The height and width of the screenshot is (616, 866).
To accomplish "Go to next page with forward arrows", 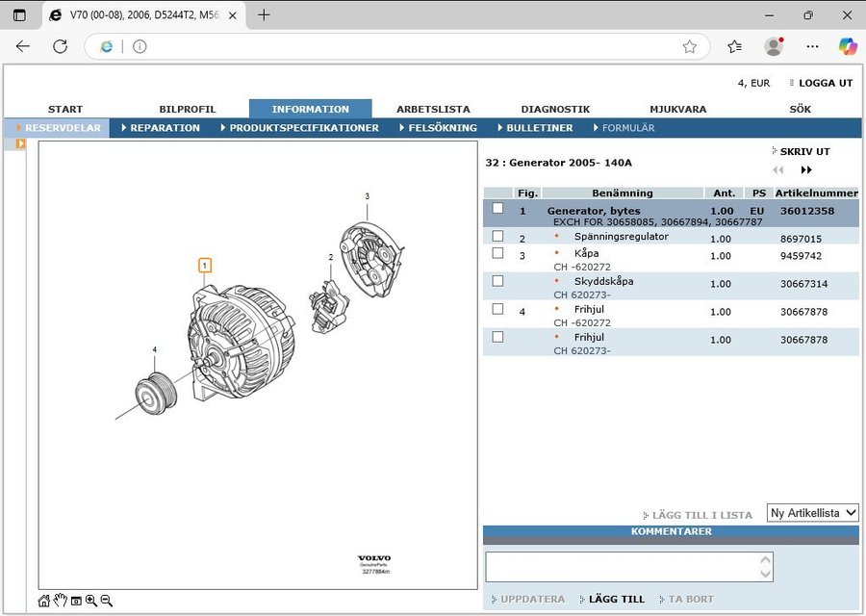I will pyautogui.click(x=806, y=170).
